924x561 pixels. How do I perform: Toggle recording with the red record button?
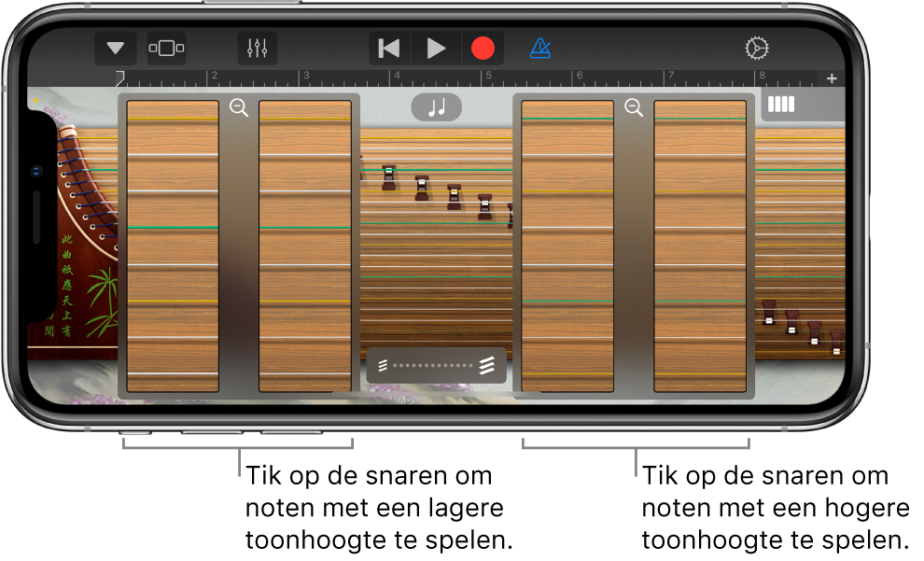(x=483, y=48)
